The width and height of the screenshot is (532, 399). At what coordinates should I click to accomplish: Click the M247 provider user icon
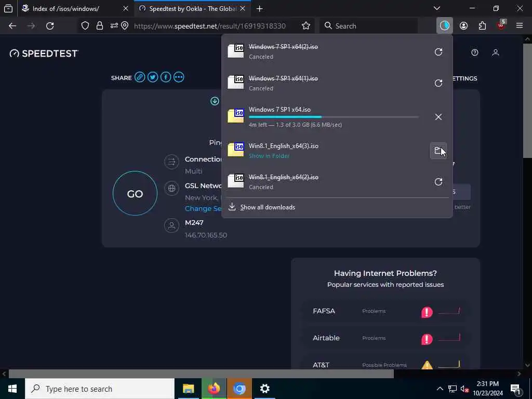(x=171, y=225)
